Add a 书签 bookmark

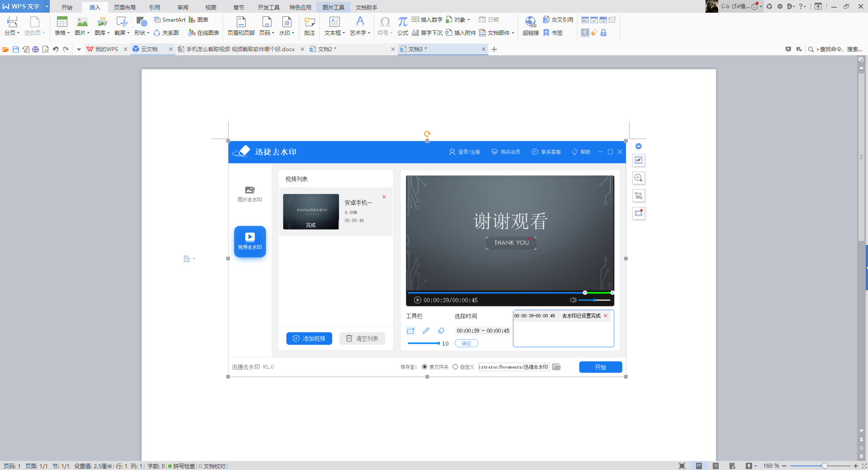(553, 33)
